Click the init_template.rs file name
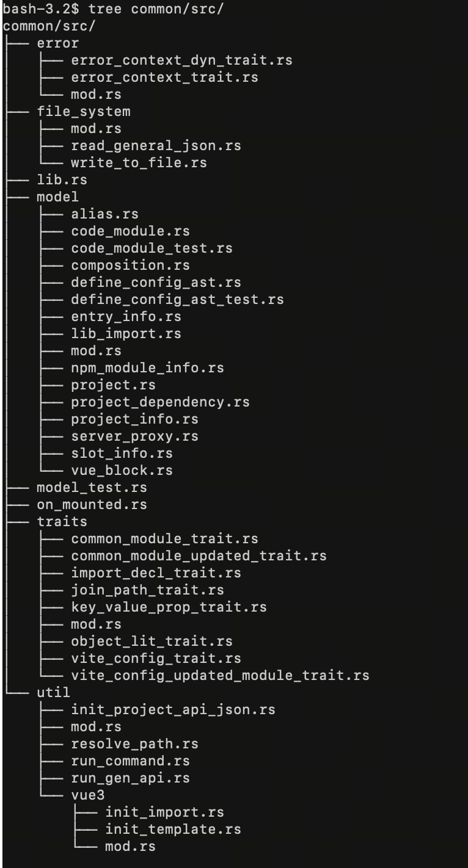The image size is (468, 868). tap(173, 830)
